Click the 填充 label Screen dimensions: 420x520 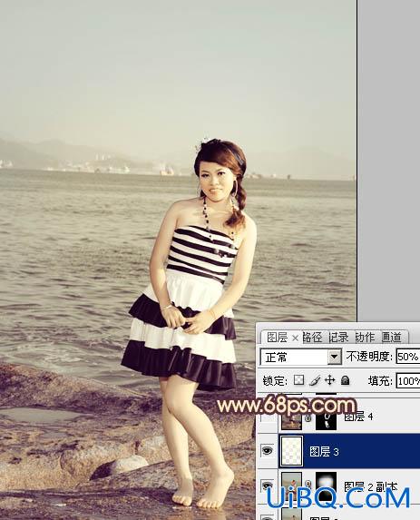[380, 381]
